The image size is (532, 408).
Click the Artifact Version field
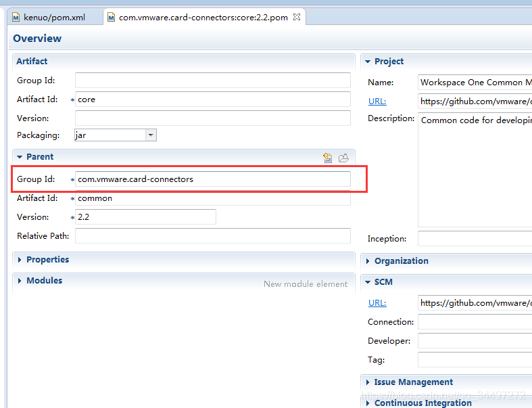213,118
